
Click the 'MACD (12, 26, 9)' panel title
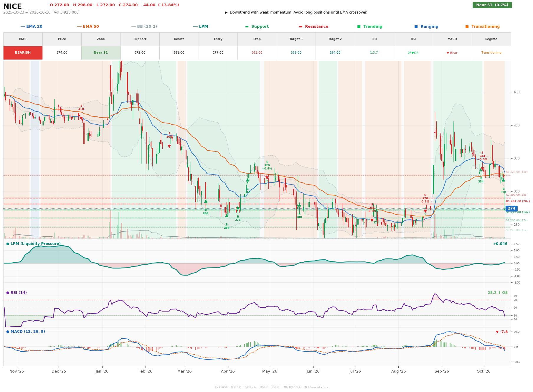(26, 332)
